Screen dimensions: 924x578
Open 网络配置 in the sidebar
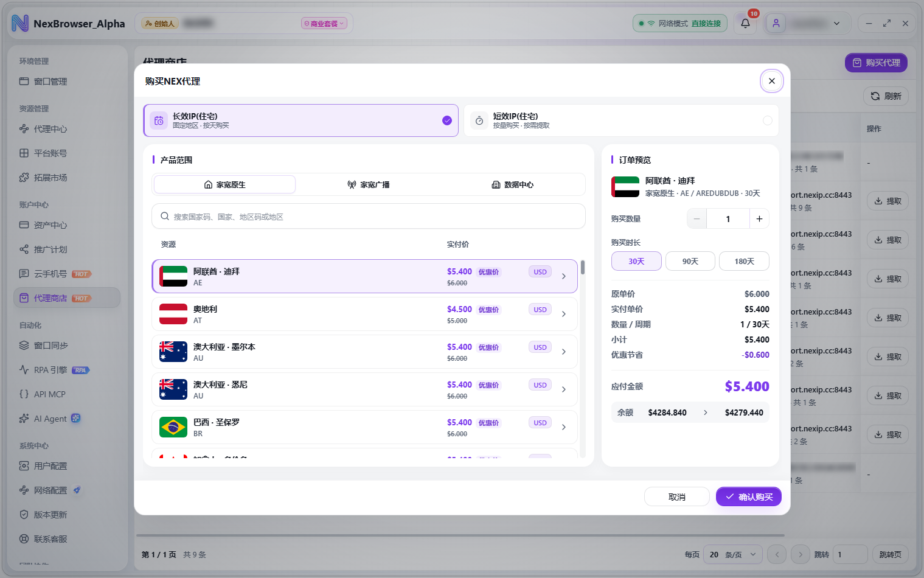(67, 490)
